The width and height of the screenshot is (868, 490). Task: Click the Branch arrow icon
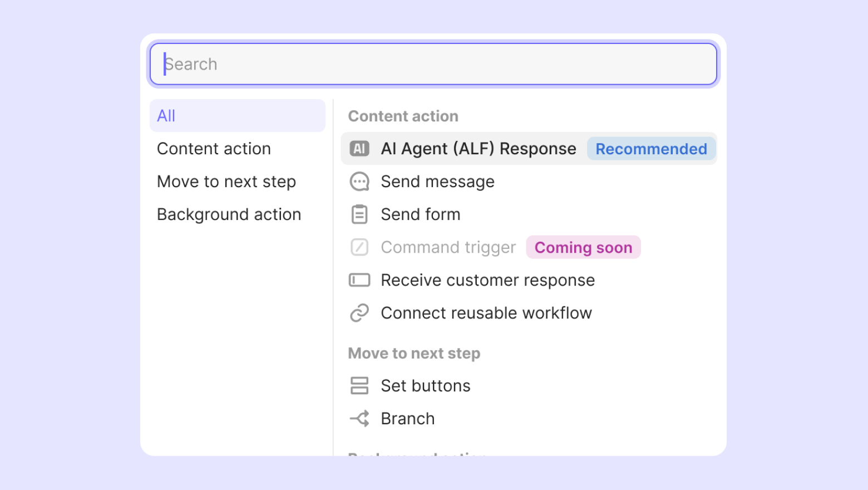click(x=359, y=419)
